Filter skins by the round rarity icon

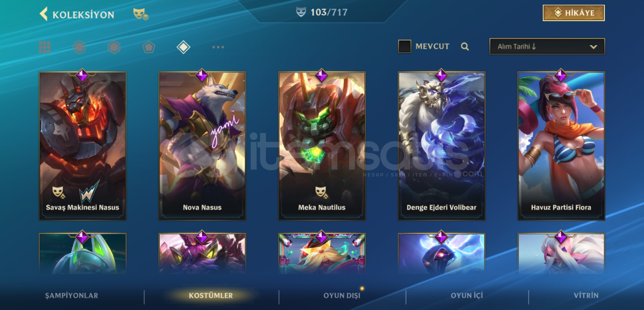point(79,47)
